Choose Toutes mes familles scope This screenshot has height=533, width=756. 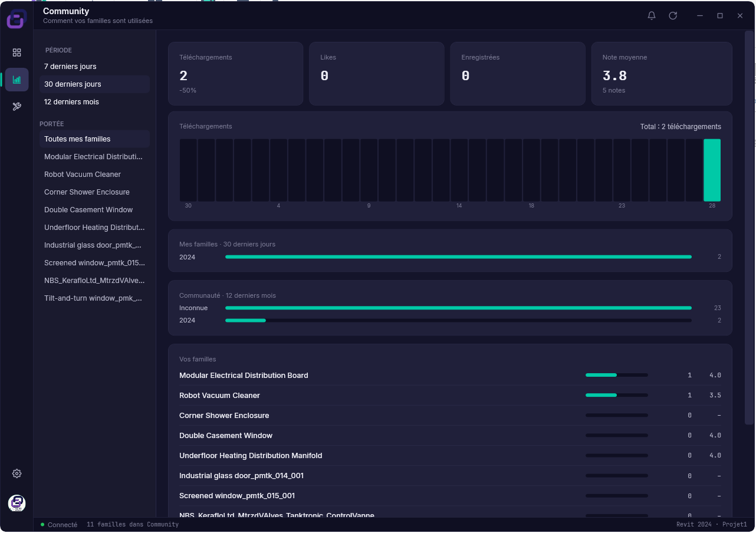(94, 139)
